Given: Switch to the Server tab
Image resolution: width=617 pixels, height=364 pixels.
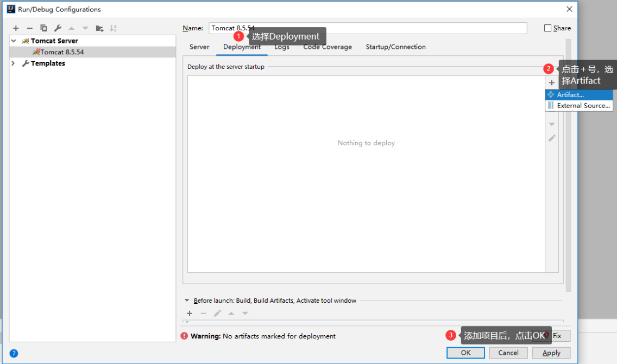Looking at the screenshot, I should (199, 47).
